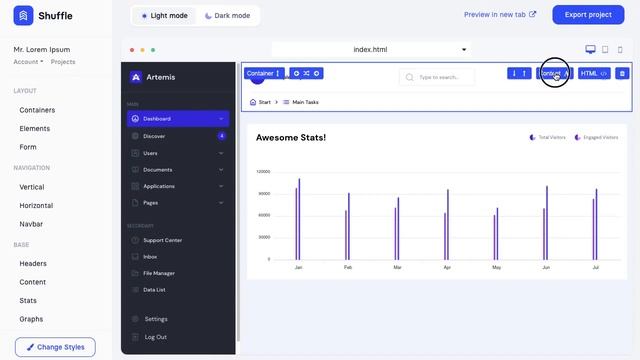Click the Projects link

point(63,62)
